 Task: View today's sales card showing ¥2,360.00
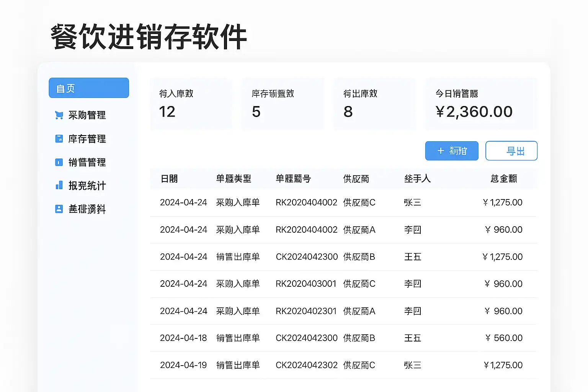[481, 103]
